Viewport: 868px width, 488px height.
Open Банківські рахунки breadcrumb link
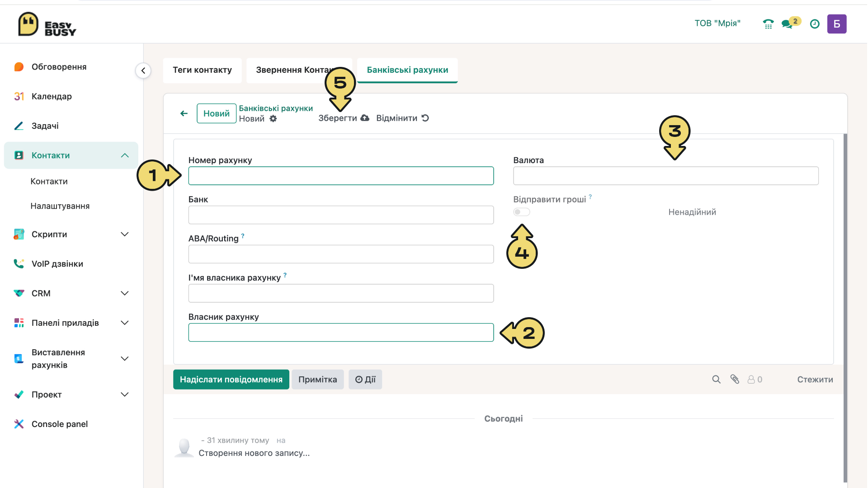tap(276, 108)
